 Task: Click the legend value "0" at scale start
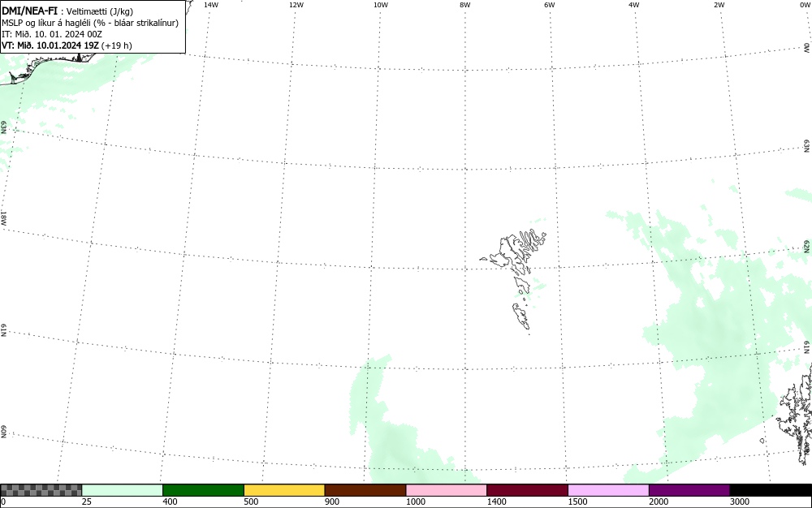(3, 502)
